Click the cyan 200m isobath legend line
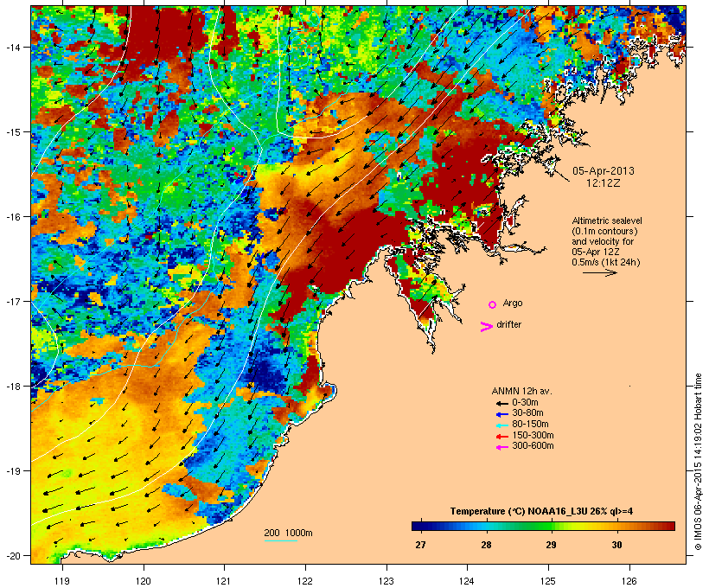Image resolution: width=709 pixels, height=588 pixels. tap(280, 541)
